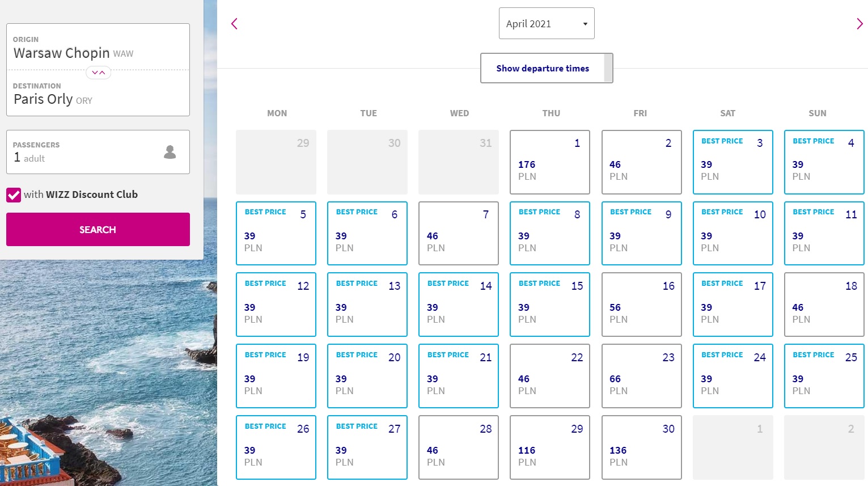Viewport: 868px width, 486px height.
Task: Go to next month using right arrow
Action: [x=859, y=24]
